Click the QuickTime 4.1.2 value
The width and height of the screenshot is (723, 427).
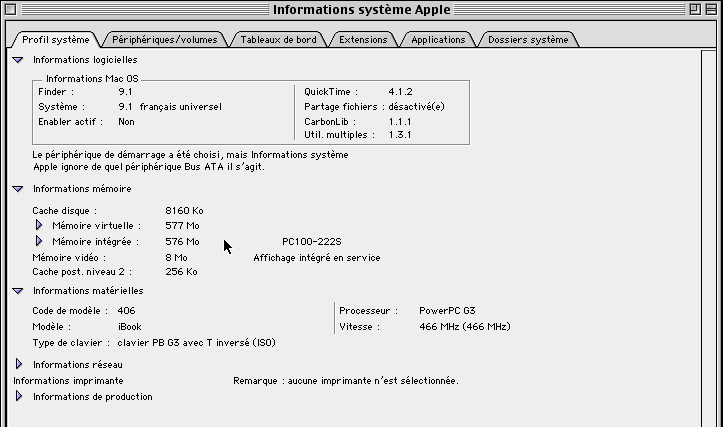pos(400,92)
